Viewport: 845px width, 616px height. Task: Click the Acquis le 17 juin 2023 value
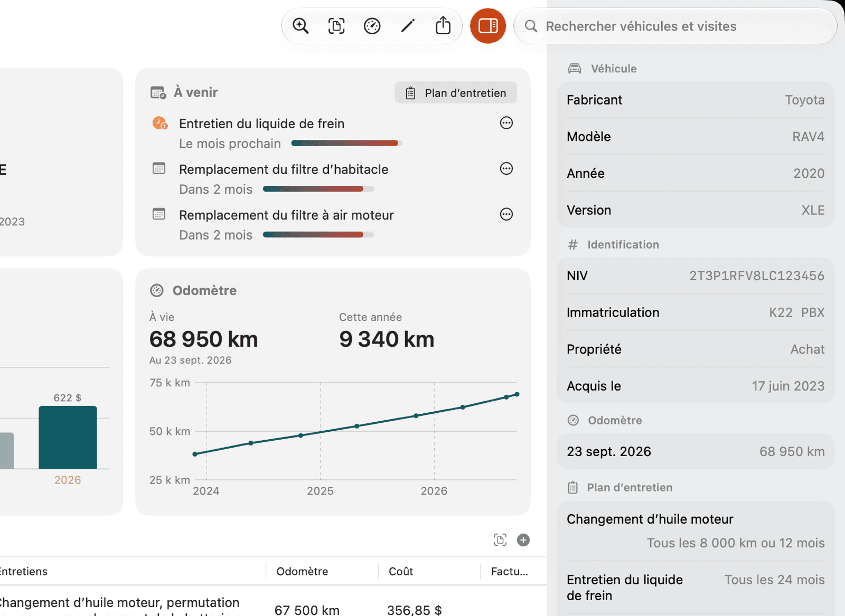click(x=788, y=386)
